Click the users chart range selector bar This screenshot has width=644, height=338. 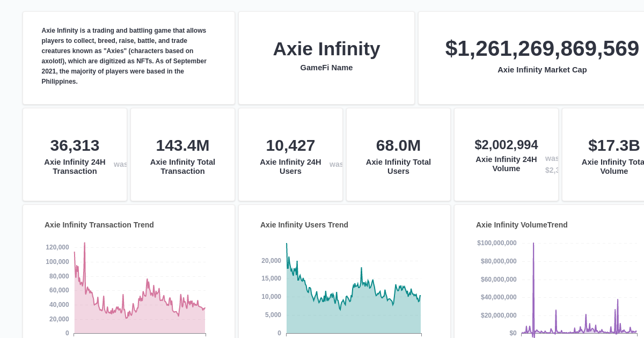click(354, 335)
